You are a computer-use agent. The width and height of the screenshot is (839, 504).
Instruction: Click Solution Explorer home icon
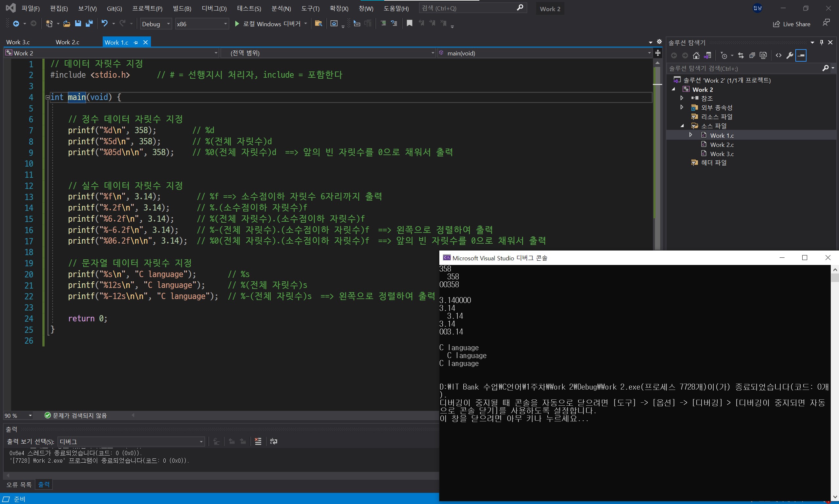click(696, 55)
